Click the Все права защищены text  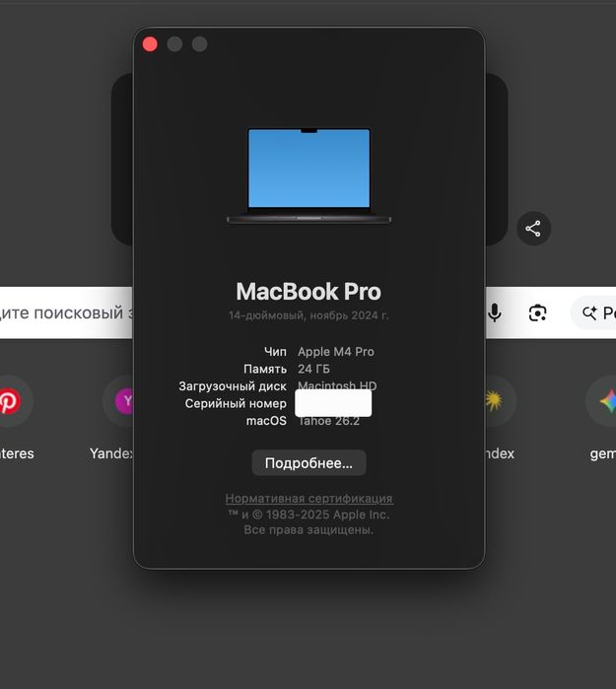click(x=308, y=530)
